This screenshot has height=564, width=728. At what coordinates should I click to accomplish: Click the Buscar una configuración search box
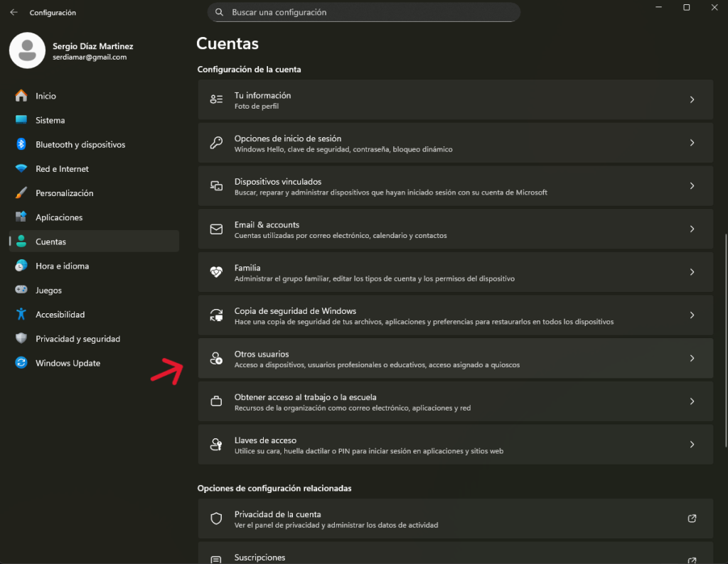[x=364, y=12]
